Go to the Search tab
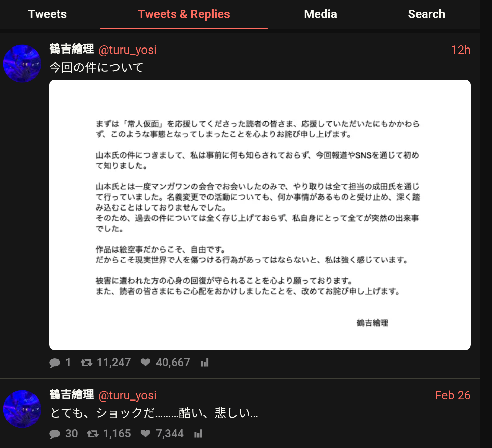The image size is (492, 448). 426,14
